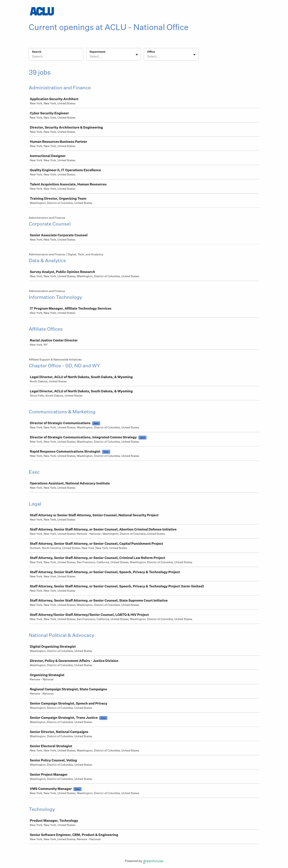The image size is (288, 868).
Task: Focus the Search input field
Action: click(x=56, y=56)
